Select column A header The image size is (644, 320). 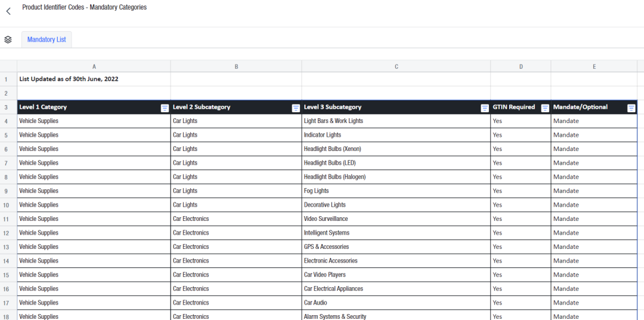tap(94, 66)
